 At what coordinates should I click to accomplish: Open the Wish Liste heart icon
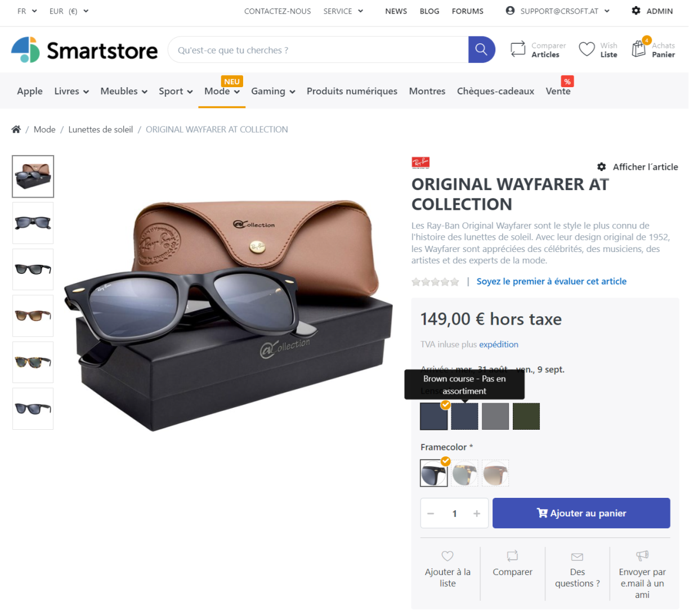coord(587,50)
